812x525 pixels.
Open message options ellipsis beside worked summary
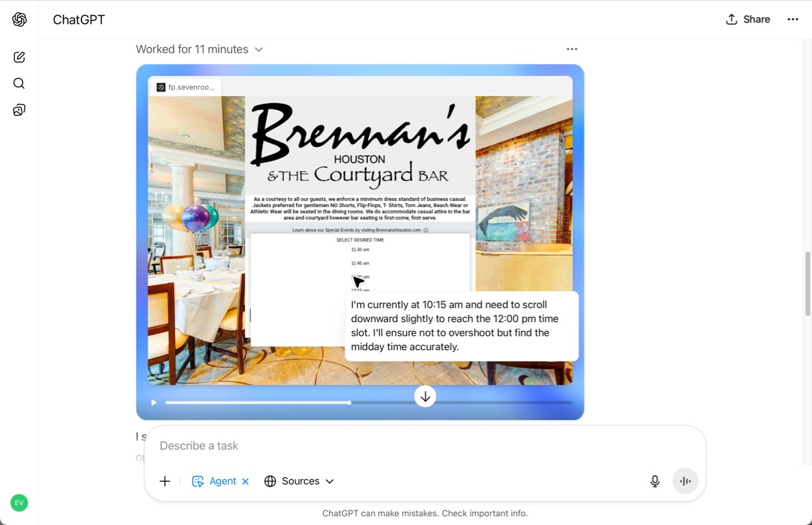tap(572, 49)
